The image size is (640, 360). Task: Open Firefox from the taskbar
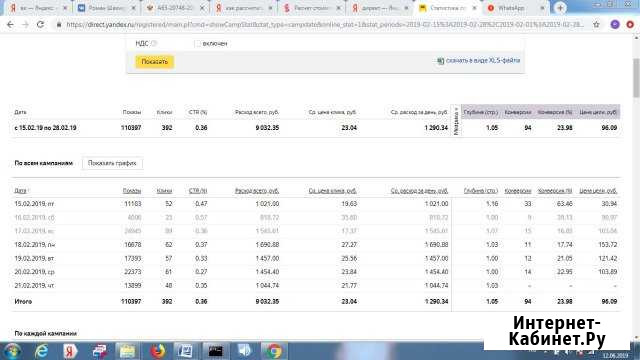click(x=157, y=351)
